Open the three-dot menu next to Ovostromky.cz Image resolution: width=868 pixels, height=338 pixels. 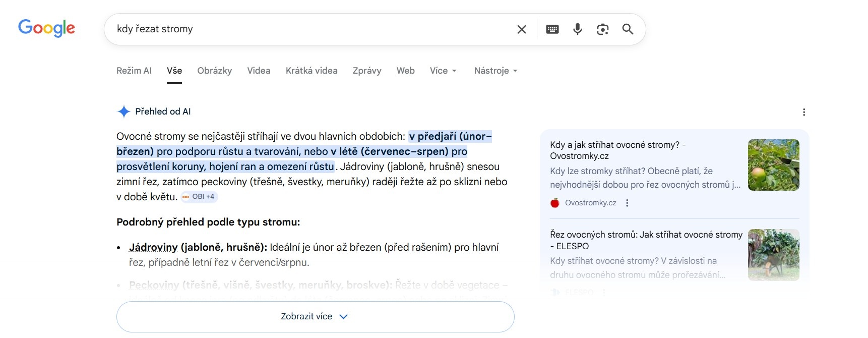point(627,202)
